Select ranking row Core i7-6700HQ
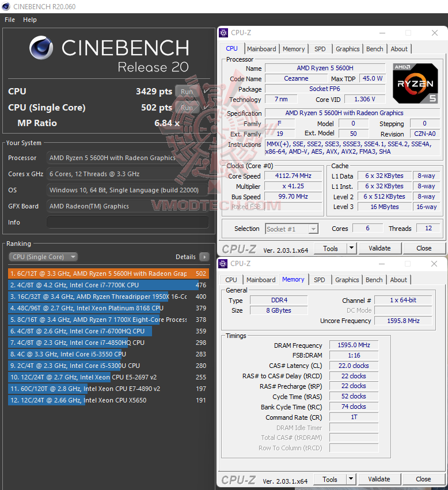 click(108, 331)
